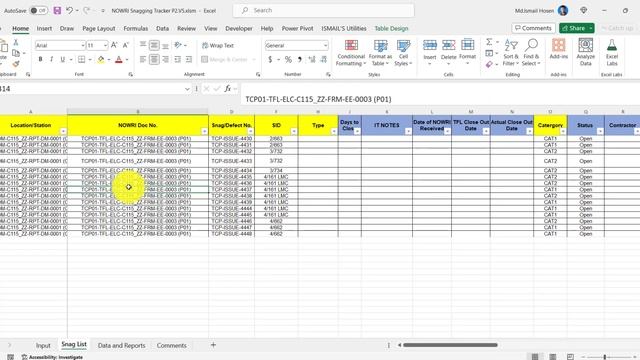Screen dimensions: 640x360
Task: Open Sort & Filter menu
Action: pyautogui.click(x=511, y=53)
